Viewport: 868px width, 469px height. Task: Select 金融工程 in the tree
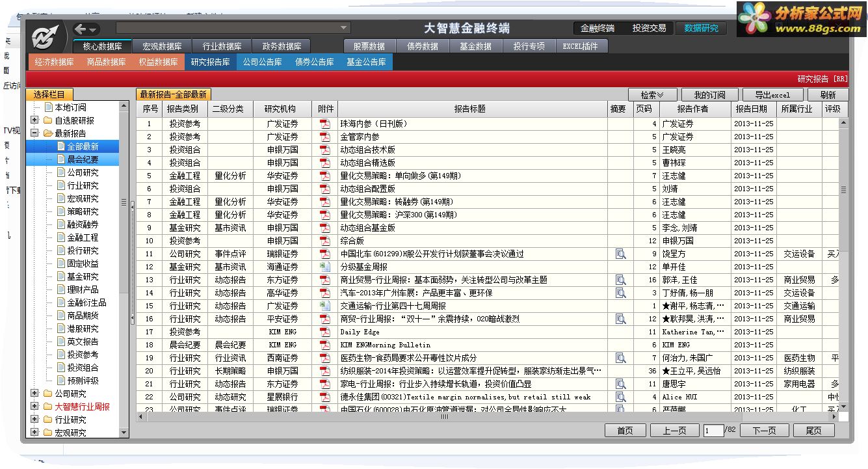[x=83, y=237]
